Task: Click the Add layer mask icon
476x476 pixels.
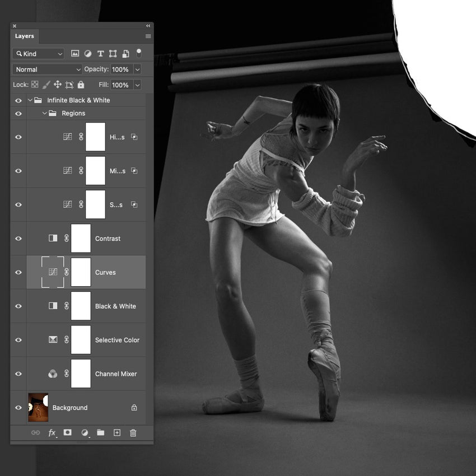Action: coord(68,433)
